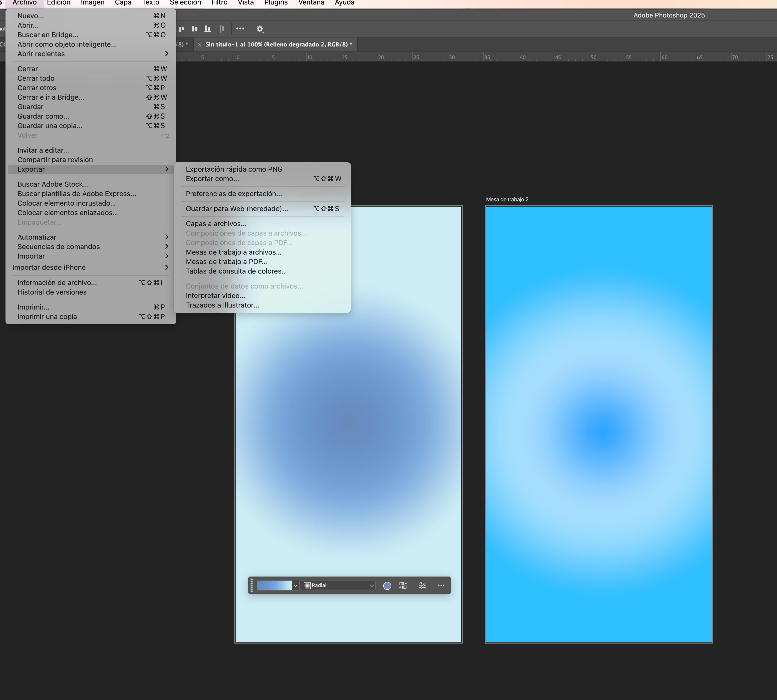Open gradient properties sliders icon

point(422,585)
